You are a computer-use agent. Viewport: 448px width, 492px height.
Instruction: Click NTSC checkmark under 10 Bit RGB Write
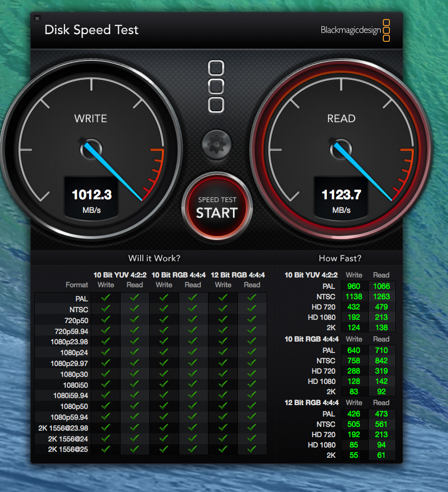164,308
